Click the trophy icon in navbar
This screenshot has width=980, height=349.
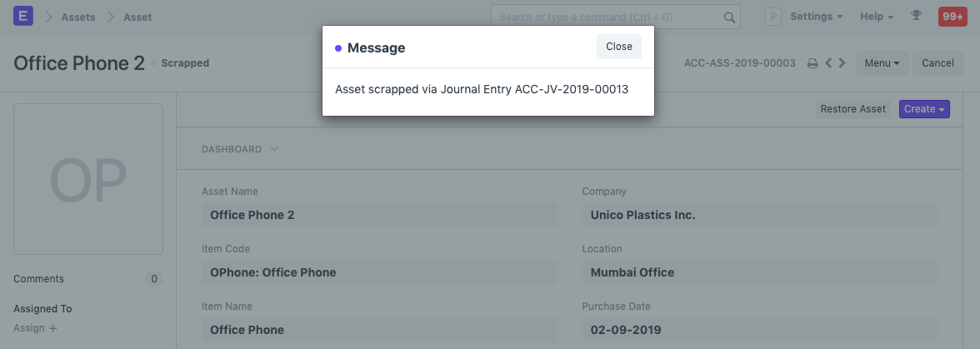(917, 16)
